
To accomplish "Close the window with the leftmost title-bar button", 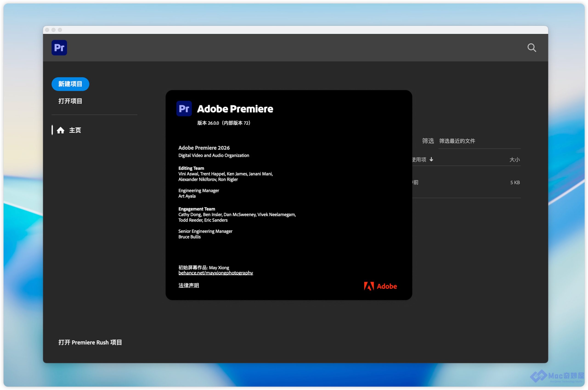I will (47, 30).
